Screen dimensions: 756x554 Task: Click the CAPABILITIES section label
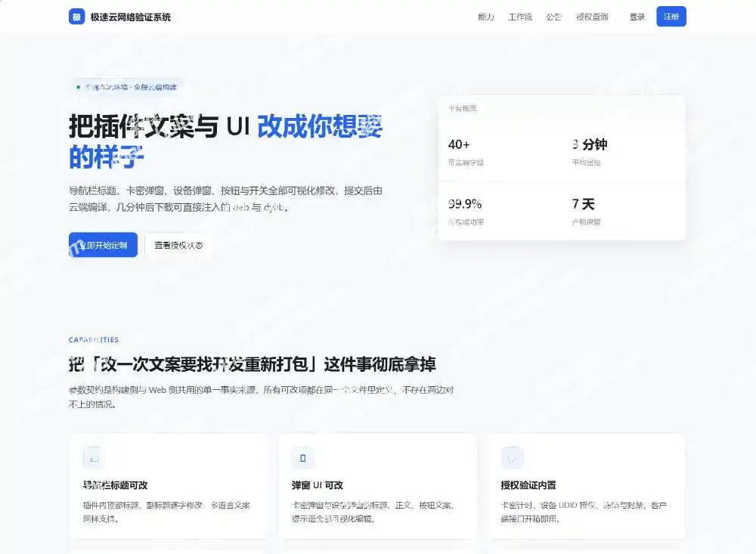pyautogui.click(x=94, y=339)
